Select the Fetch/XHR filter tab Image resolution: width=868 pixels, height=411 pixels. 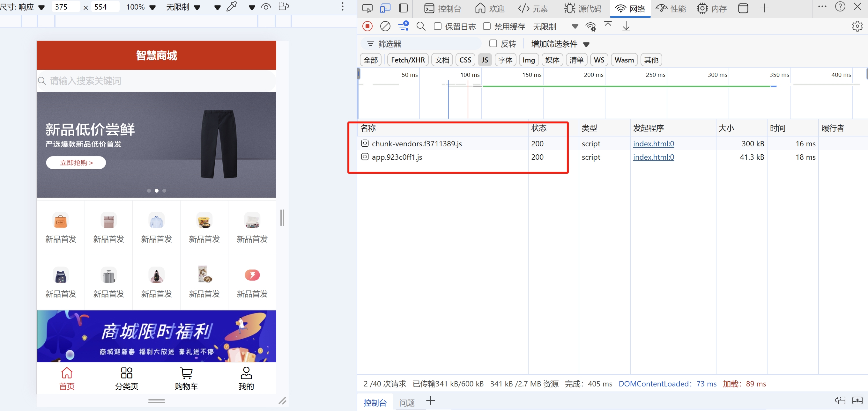(408, 60)
